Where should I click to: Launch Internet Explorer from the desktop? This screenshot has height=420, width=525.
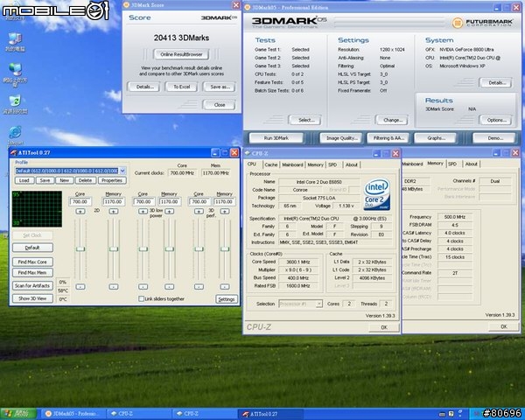(15, 136)
